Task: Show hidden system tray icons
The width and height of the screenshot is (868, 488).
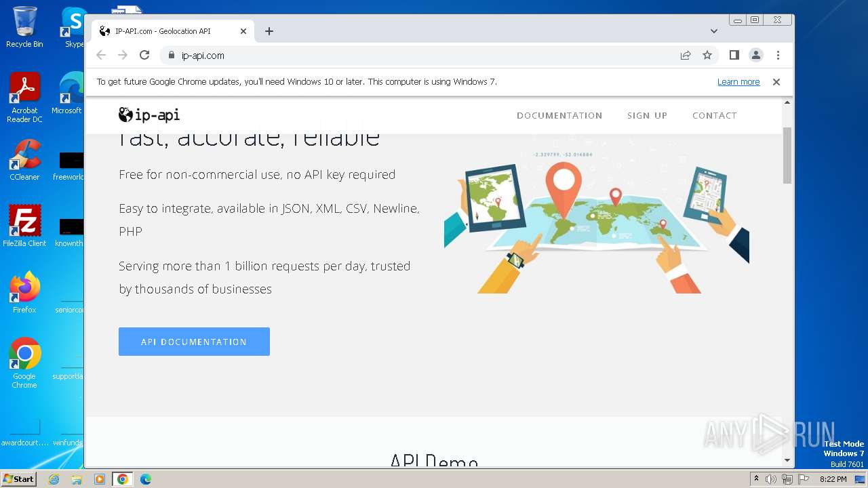Action: click(x=756, y=479)
